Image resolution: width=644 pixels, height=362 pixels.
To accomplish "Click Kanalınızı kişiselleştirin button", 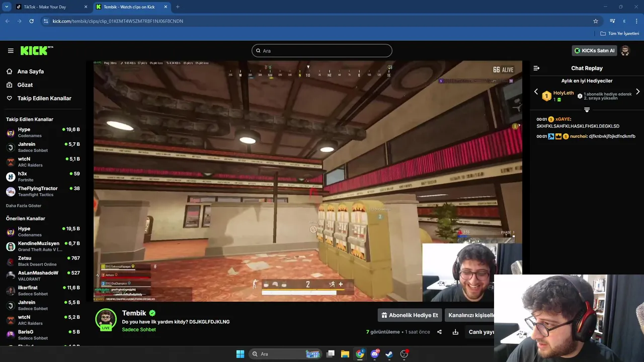I will [x=471, y=315].
